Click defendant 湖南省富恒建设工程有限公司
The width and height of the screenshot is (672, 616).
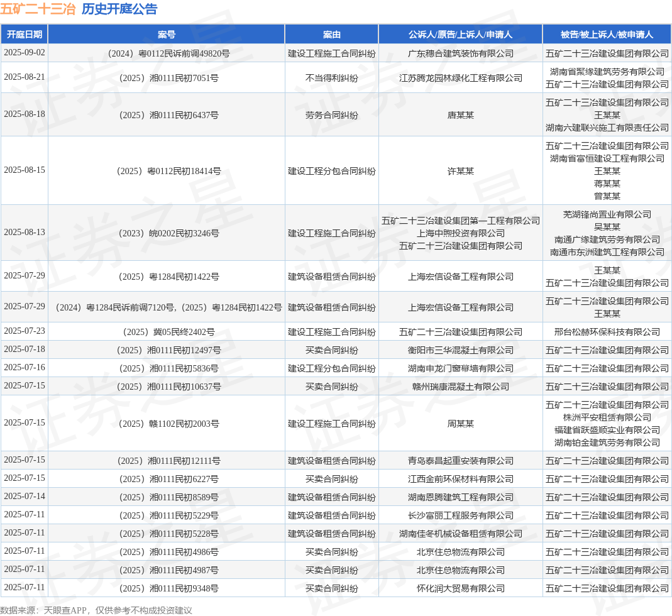pos(607,158)
